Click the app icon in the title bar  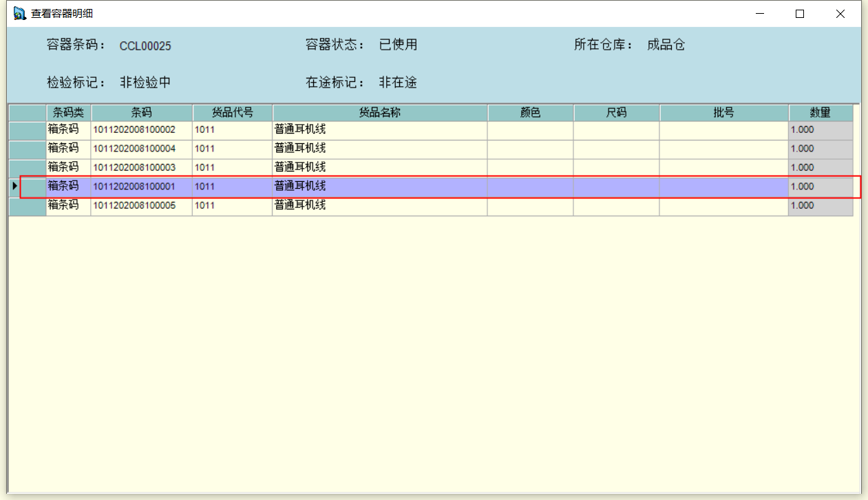[x=19, y=14]
